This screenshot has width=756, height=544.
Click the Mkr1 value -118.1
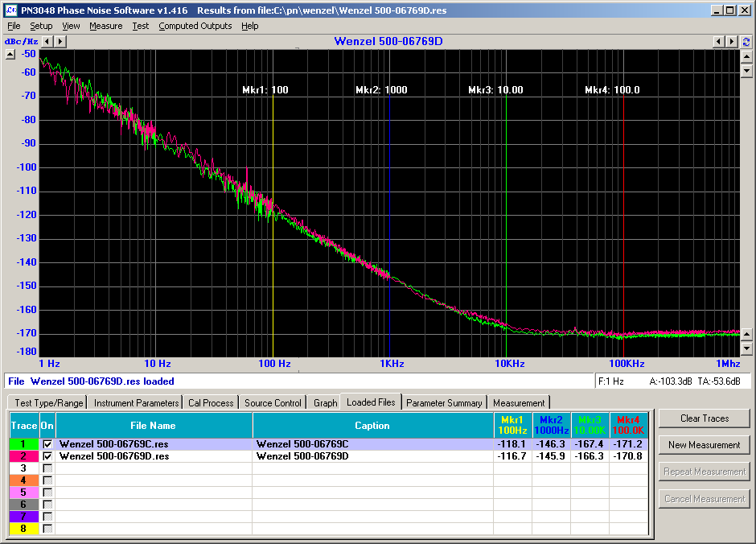click(x=512, y=444)
